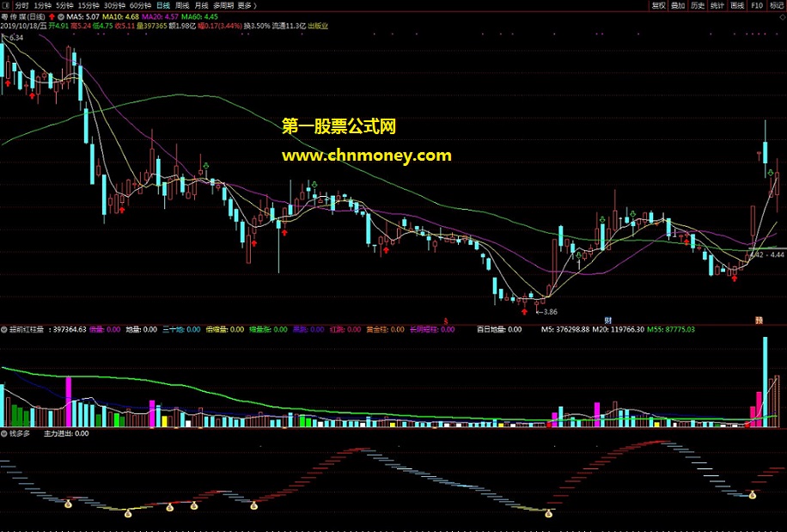Image resolution: width=787 pixels, height=532 pixels.
Task: Select the 5分钟 period tab
Action: click(64, 5)
